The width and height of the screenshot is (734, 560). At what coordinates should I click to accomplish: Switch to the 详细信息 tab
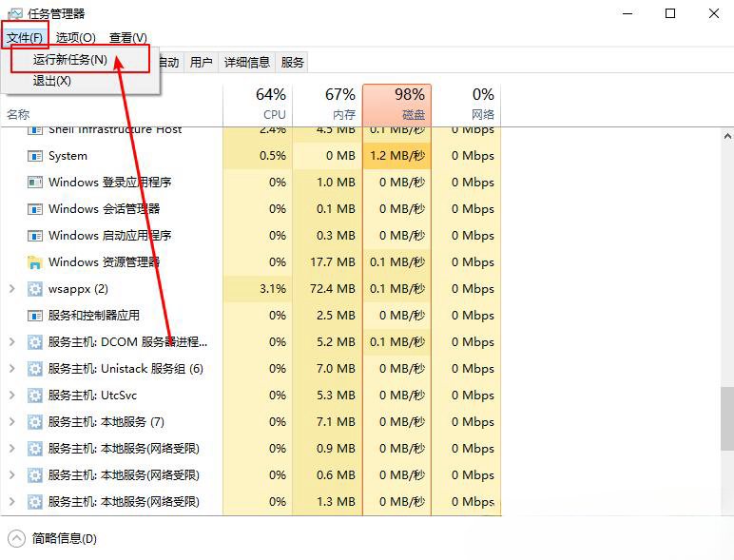pyautogui.click(x=246, y=62)
